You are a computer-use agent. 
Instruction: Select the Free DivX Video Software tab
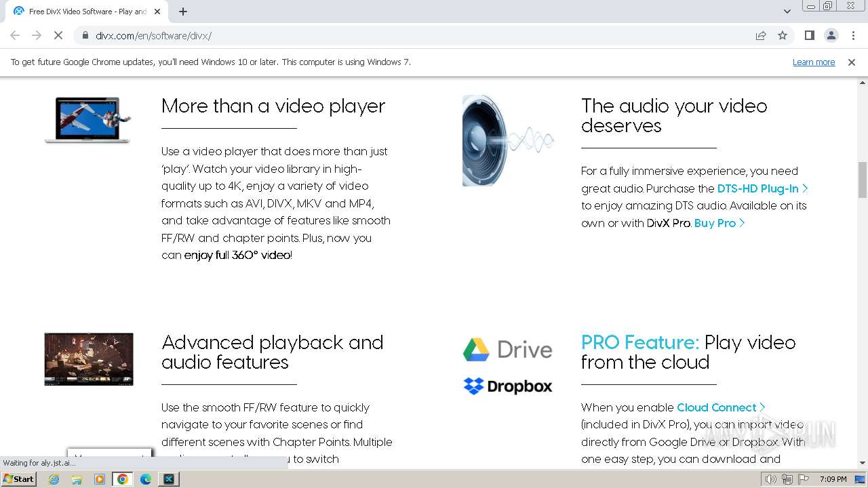(87, 12)
